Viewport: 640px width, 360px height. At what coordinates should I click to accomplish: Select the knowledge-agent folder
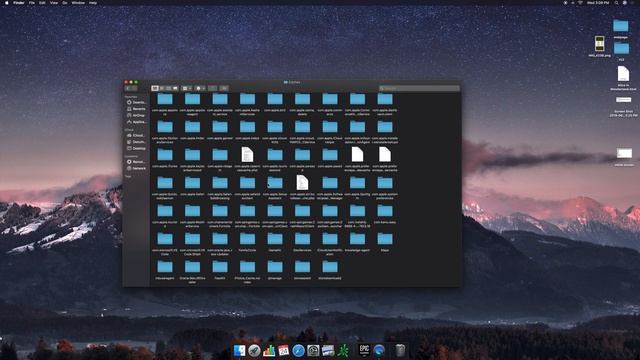coord(357,239)
